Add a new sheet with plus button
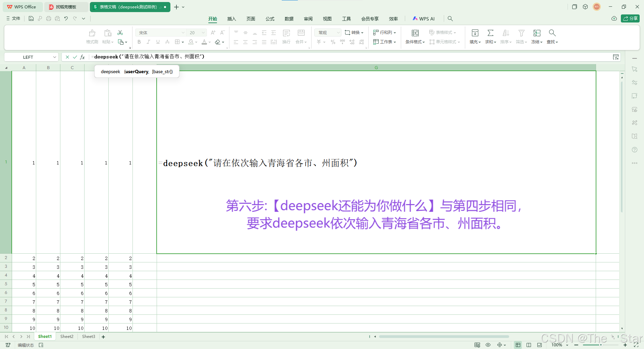This screenshot has width=644, height=349. [103, 337]
